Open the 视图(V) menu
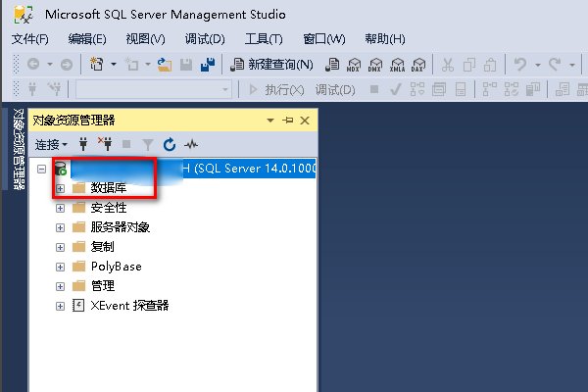This screenshot has width=588, height=392. point(145,38)
